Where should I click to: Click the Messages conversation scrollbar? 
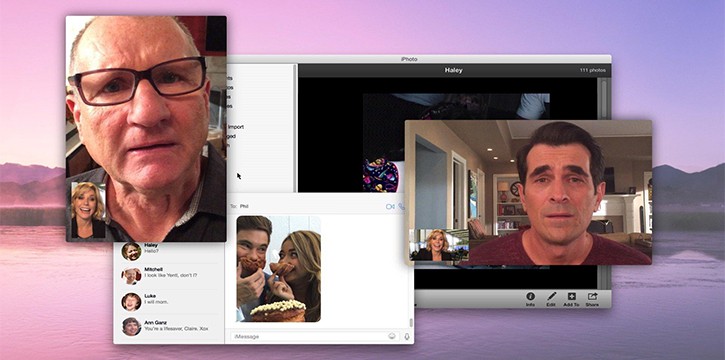click(411, 323)
